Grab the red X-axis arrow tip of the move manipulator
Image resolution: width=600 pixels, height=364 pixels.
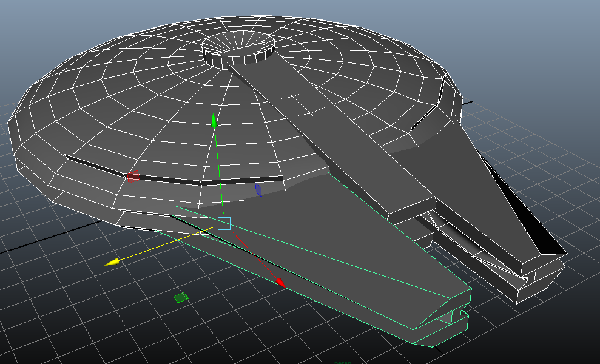coord(281,283)
